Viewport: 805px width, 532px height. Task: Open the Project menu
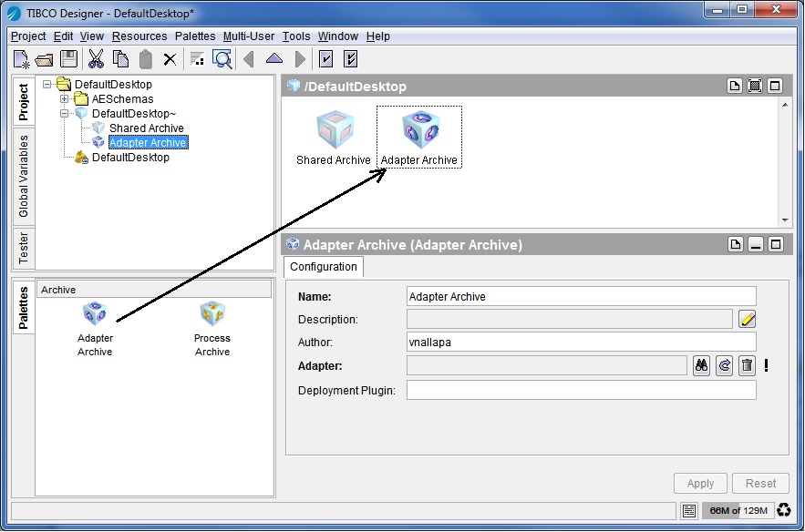(28, 36)
